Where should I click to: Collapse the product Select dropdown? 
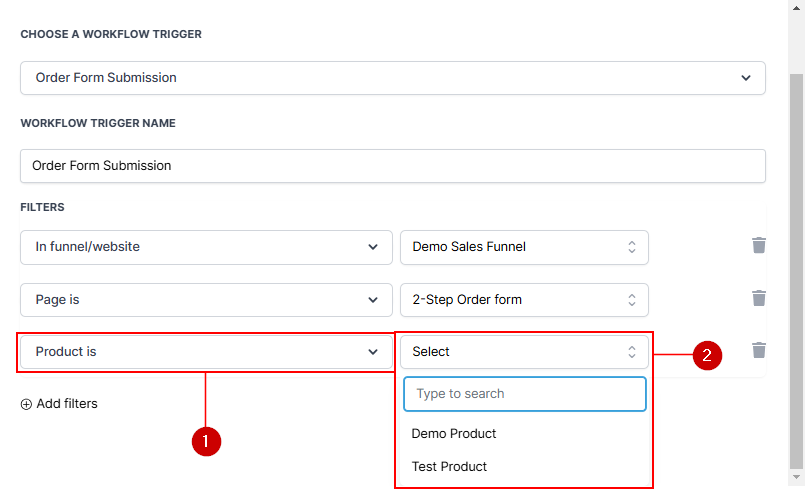[523, 352]
